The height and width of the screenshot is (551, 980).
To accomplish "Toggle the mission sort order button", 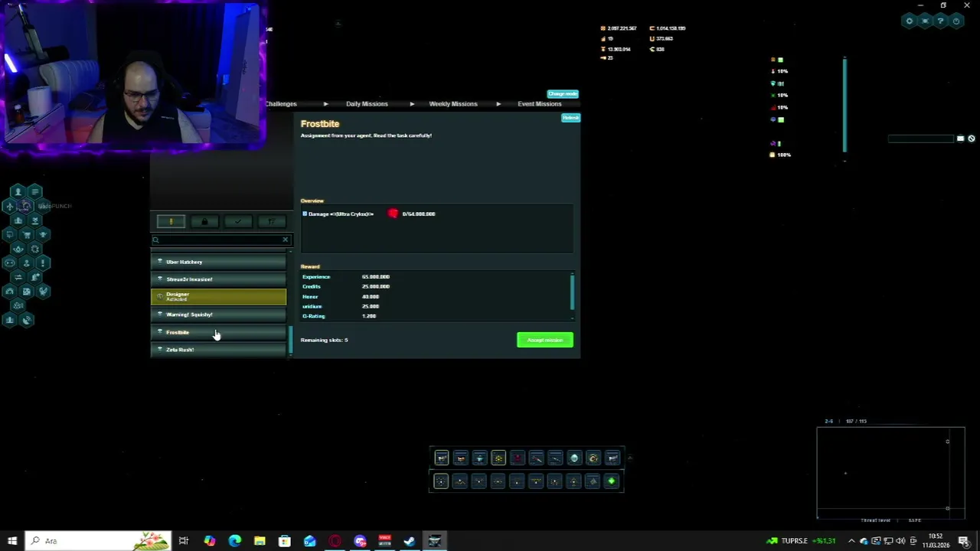I will 272,222.
